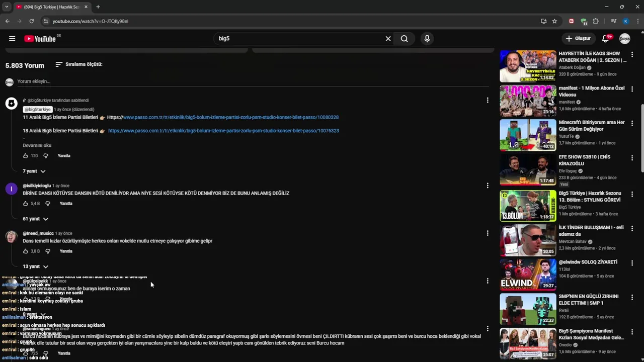Open the account avatar menu
This screenshot has height=362, width=644.
pyautogui.click(x=625, y=39)
